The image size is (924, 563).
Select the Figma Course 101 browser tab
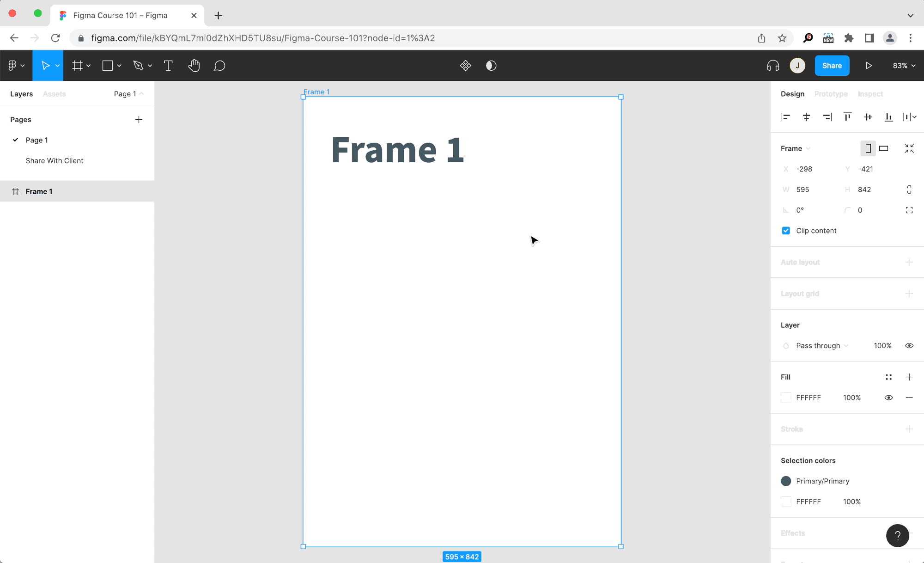click(x=127, y=15)
